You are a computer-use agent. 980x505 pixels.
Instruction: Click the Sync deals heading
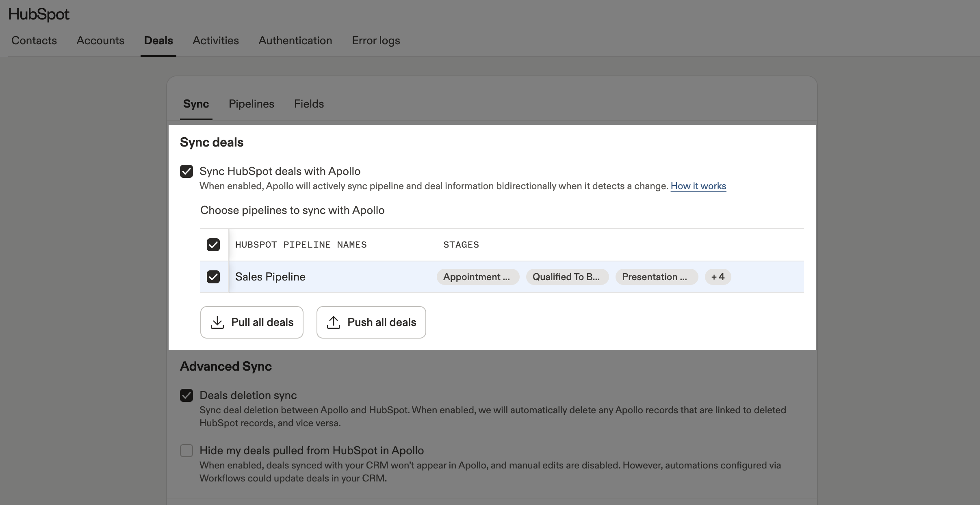[x=212, y=142]
